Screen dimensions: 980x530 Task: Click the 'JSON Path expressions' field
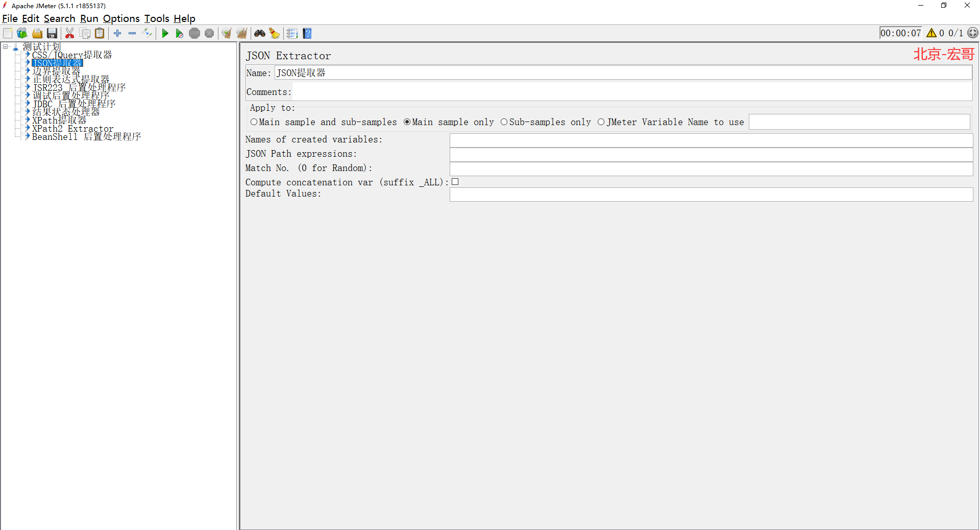click(711, 155)
